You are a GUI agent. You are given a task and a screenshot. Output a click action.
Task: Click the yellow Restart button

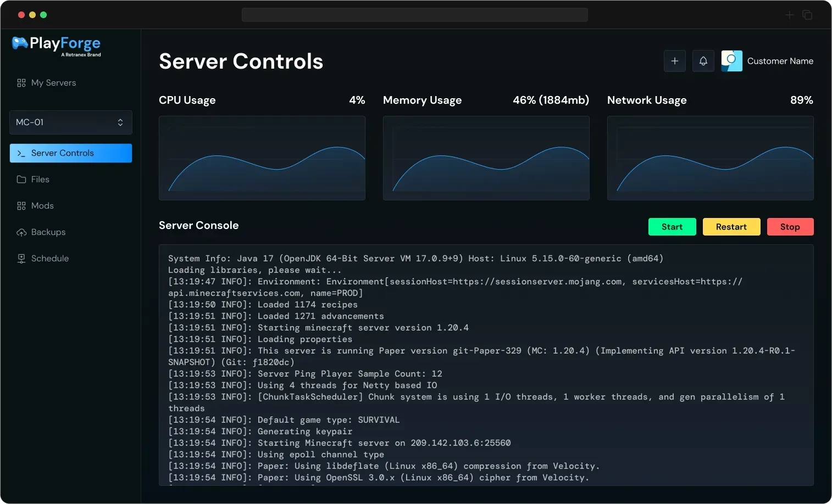(x=731, y=227)
